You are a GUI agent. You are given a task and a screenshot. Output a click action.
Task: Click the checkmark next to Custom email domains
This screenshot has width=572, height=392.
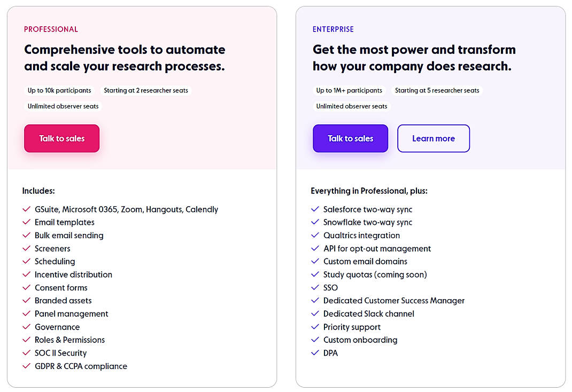click(x=314, y=262)
